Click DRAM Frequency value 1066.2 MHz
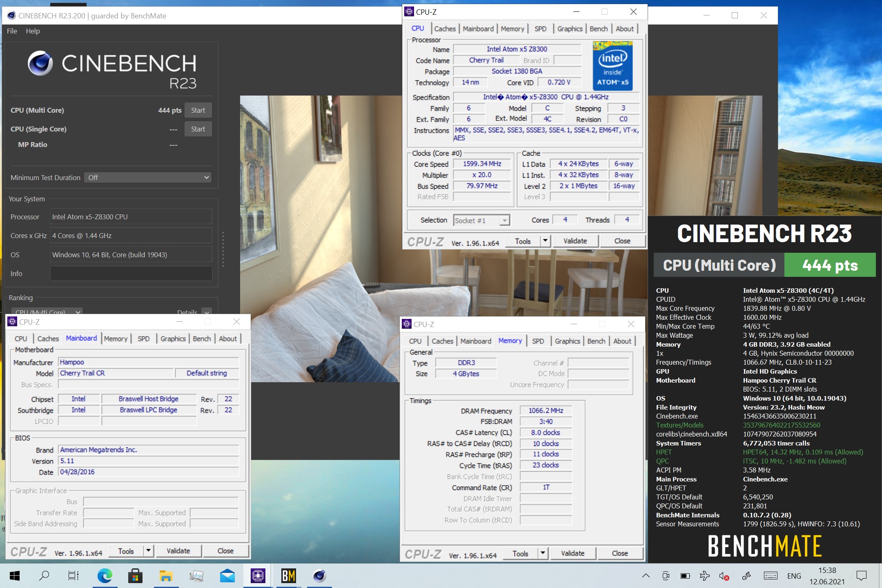The width and height of the screenshot is (882, 588). (546, 410)
